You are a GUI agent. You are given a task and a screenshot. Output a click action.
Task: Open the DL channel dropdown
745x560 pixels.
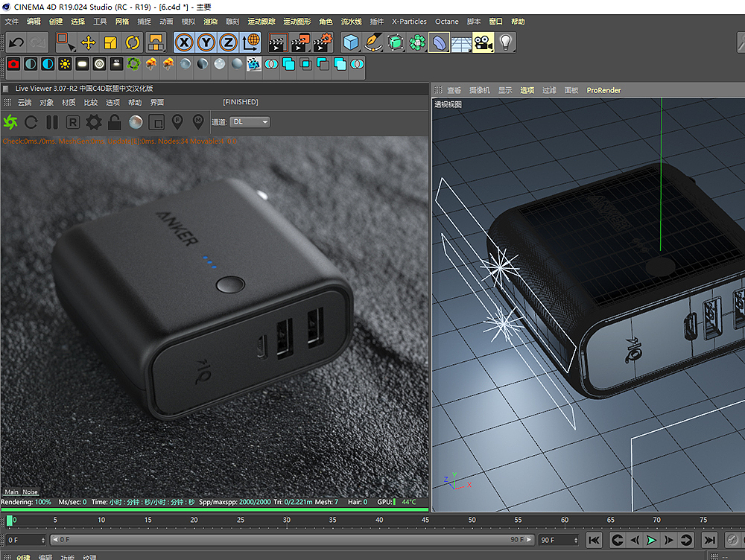coord(250,122)
